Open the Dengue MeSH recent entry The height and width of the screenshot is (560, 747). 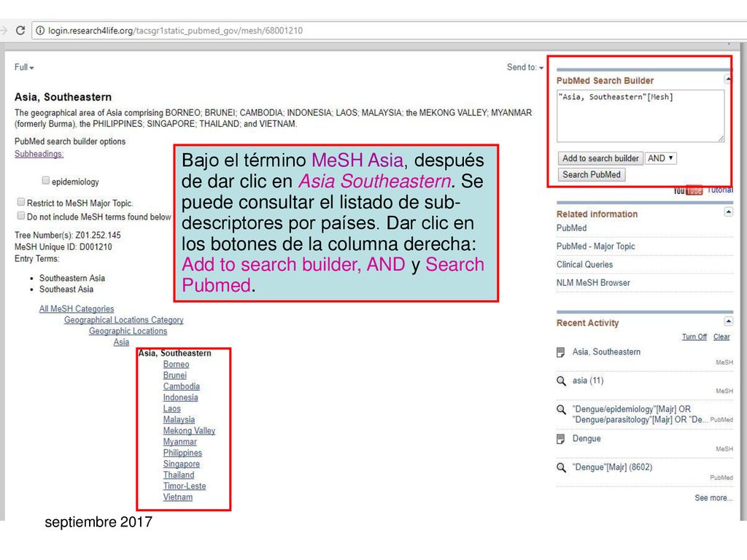pos(587,438)
